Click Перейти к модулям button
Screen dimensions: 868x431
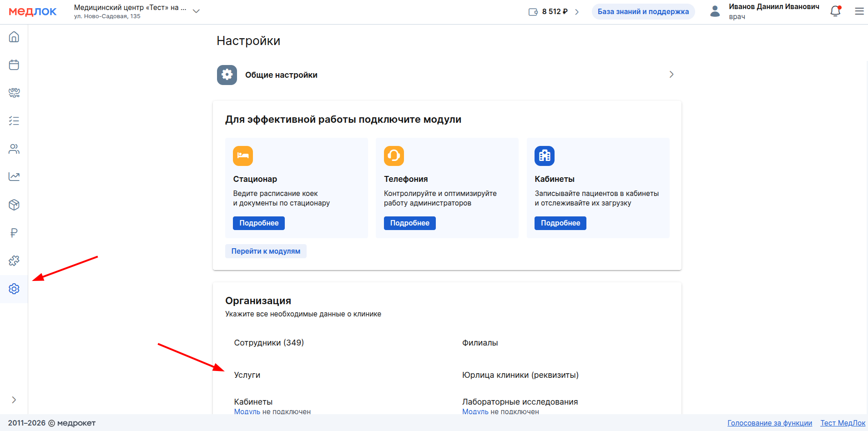(266, 251)
